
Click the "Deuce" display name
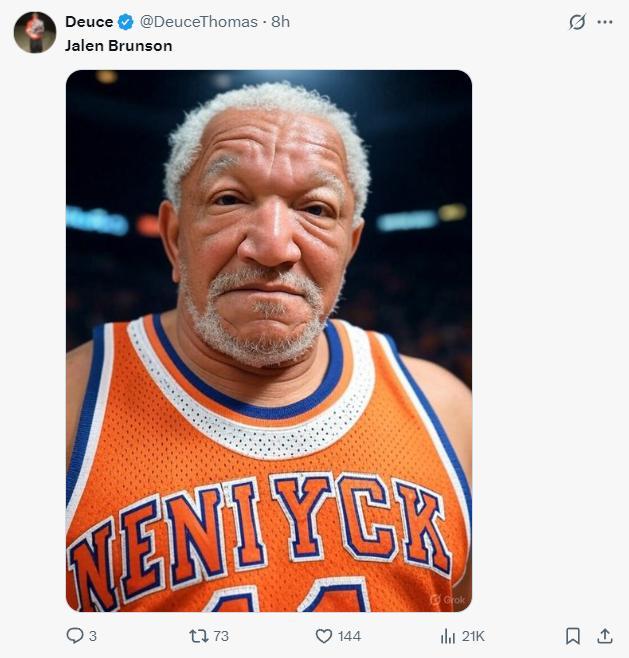pyautogui.click(x=88, y=22)
